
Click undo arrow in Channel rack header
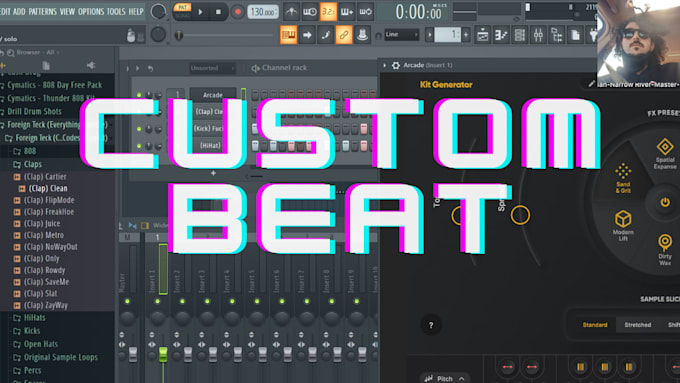point(150,68)
